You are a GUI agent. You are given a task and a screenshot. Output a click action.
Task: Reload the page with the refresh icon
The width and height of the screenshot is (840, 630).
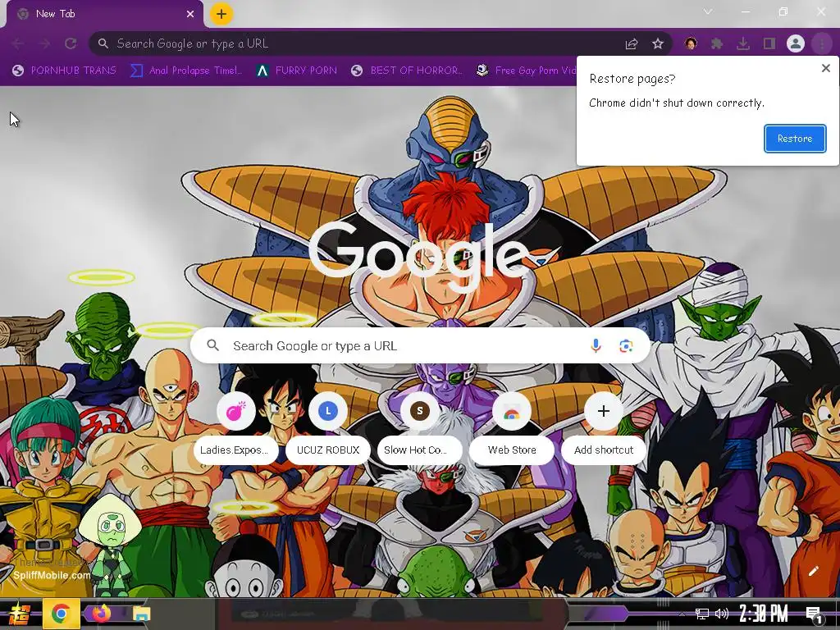71,44
